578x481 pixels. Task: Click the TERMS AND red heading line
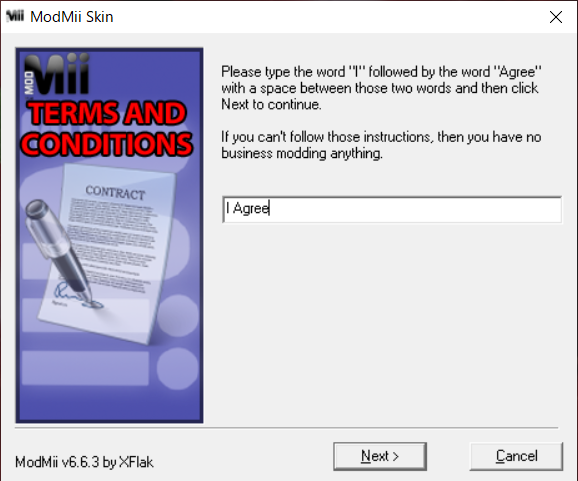pos(107,113)
